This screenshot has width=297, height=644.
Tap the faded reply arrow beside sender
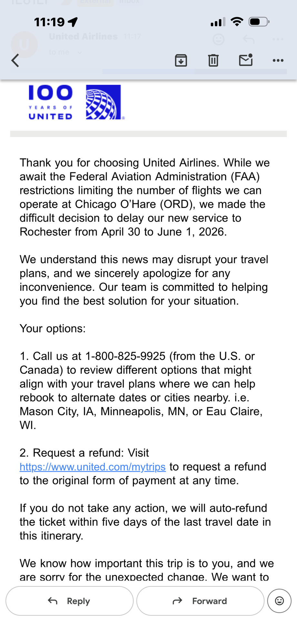[249, 39]
